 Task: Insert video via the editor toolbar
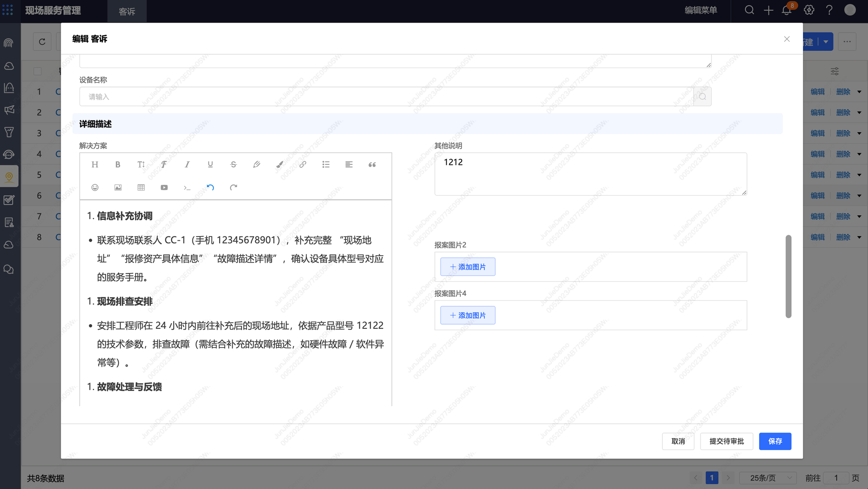(x=164, y=187)
